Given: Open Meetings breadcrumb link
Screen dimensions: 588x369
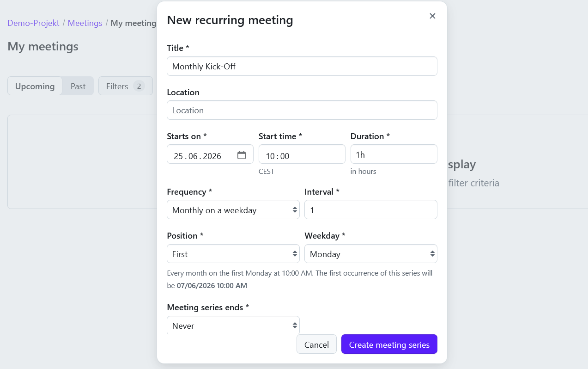Looking at the screenshot, I should (85, 23).
